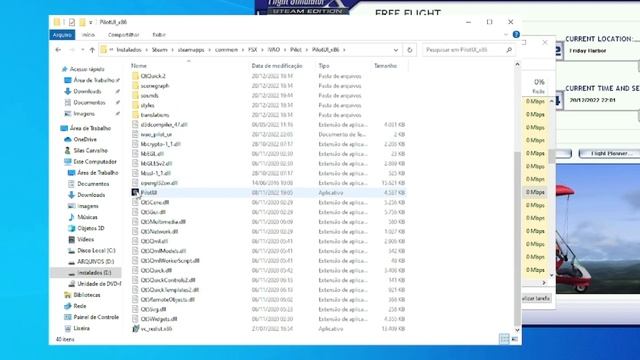The height and width of the screenshot is (360, 640).
Task: Open the Arquivo ribbon tab
Action: [62, 35]
